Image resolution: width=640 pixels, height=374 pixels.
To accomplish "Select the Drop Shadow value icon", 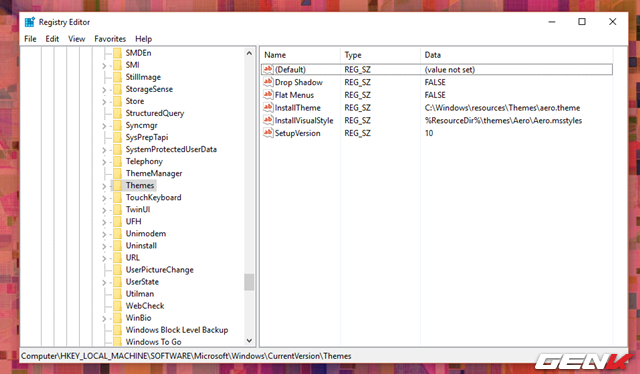I will [x=268, y=82].
